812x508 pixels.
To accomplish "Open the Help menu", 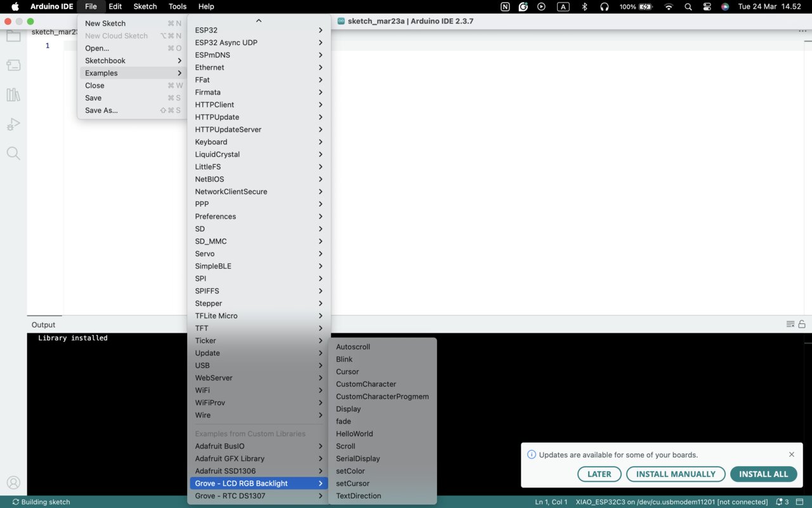I will 206,6.
